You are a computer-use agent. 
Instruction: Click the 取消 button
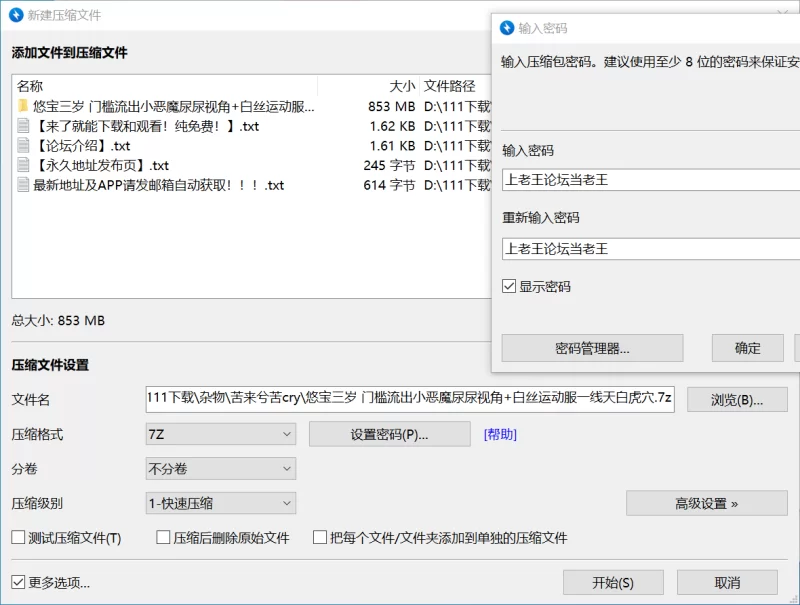point(728,583)
